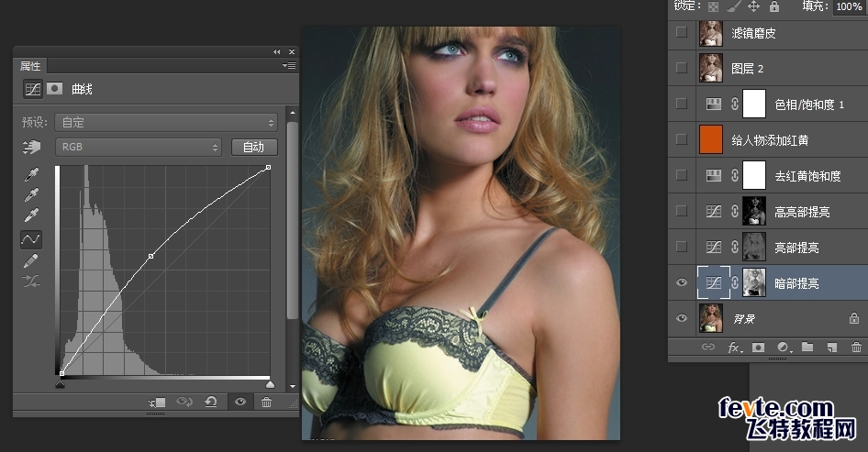Pick the black point eyedropper
868x452 pixels.
(31, 175)
